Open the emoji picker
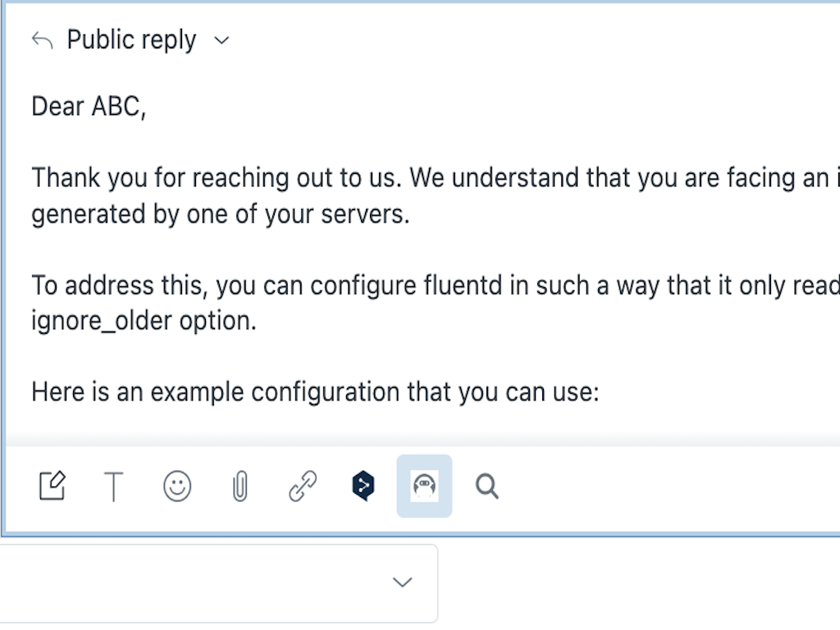The height and width of the screenshot is (630, 840). click(x=177, y=486)
